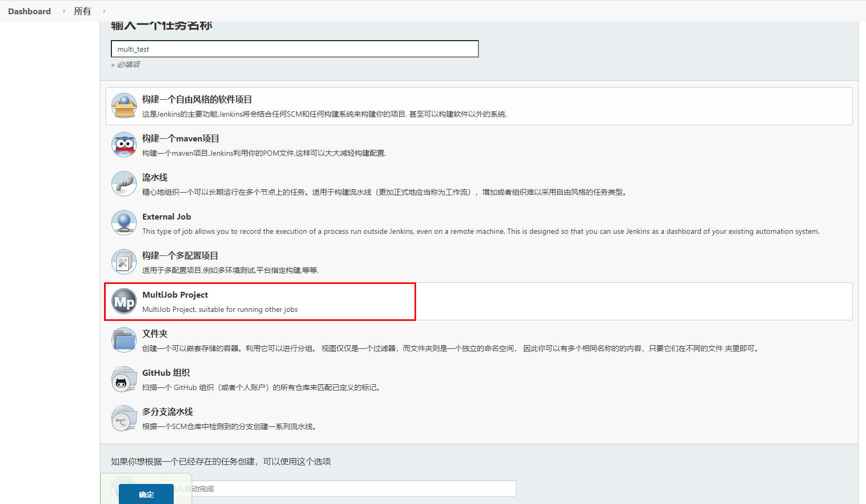
Task: Select the MultiJob Project 'Mp' icon
Action: pos(124,301)
